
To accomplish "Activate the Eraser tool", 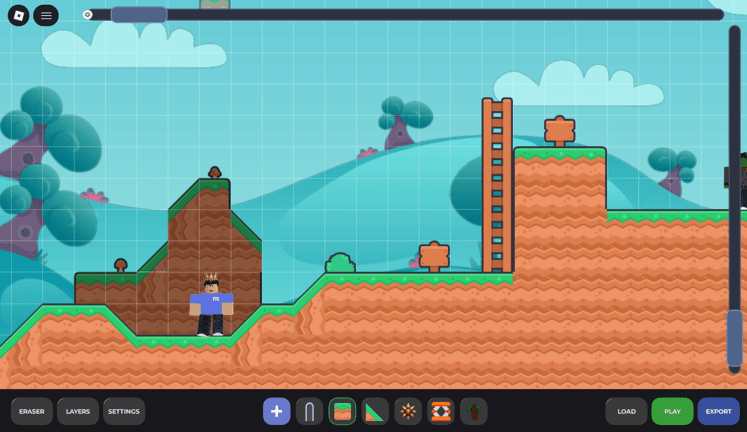I will (31, 411).
